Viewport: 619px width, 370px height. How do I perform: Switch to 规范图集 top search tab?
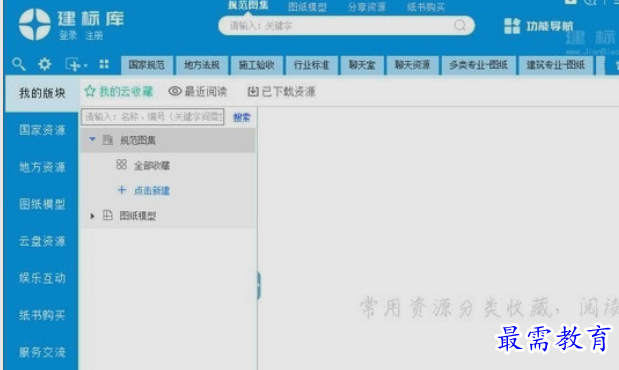(x=248, y=6)
